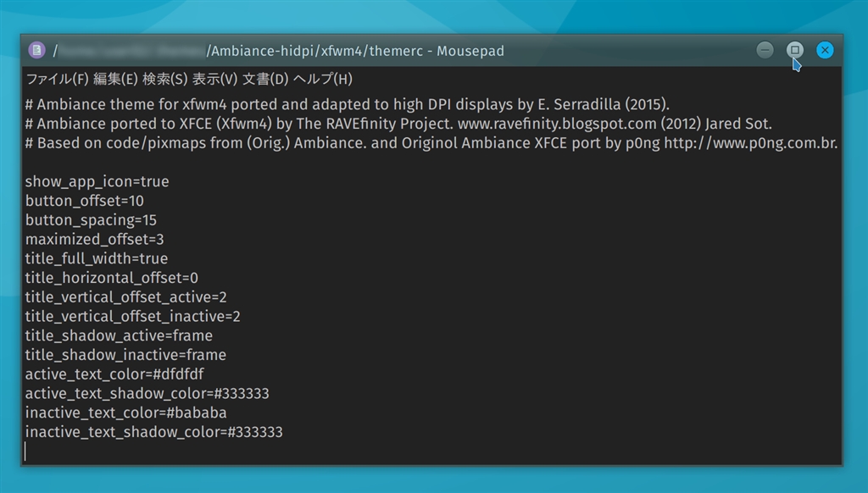Click the inactive_text_color=#bababa line
The image size is (868, 493).
tap(125, 413)
